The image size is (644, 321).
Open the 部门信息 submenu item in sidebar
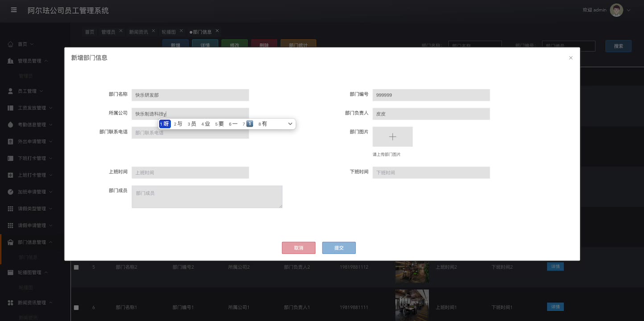coord(28,257)
